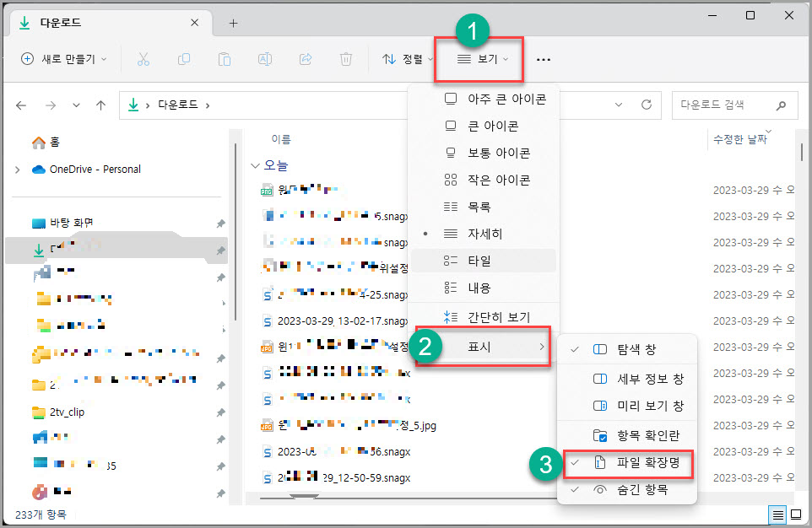Screen dimensions: 812x528
Task: Click the Share icon in the toolbar
Action: (305, 59)
